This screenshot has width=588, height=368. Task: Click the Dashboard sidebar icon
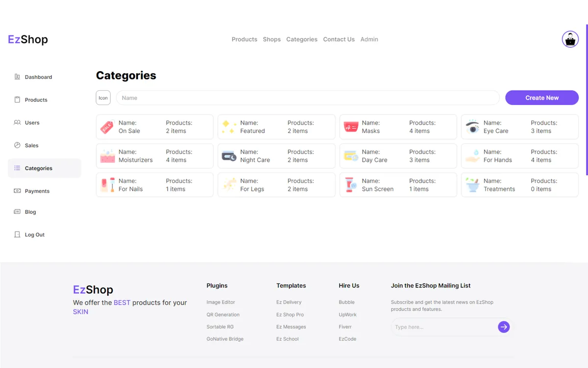(x=17, y=77)
